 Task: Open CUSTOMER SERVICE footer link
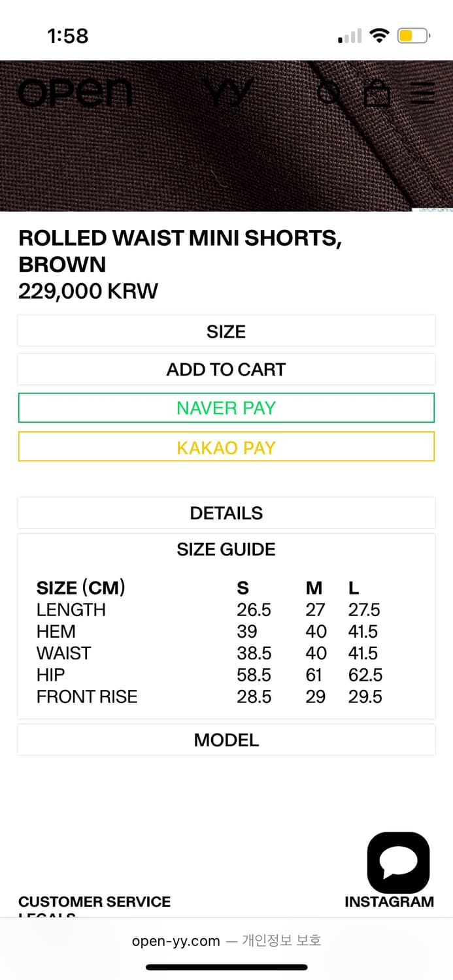pos(94,902)
